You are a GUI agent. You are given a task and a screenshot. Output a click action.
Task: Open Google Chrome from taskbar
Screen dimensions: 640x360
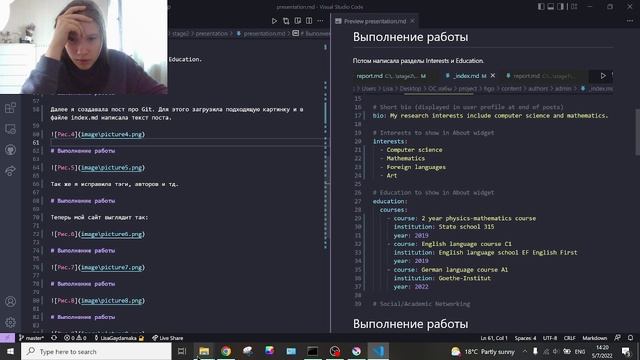[226, 351]
